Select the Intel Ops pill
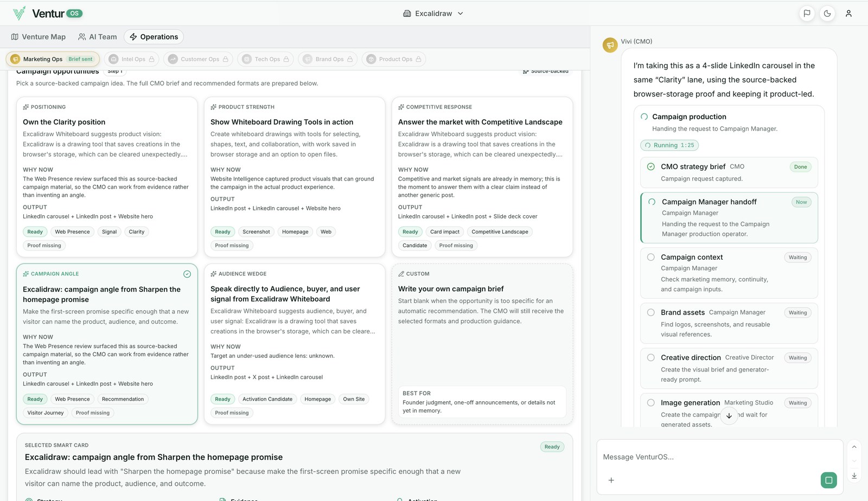 pos(131,59)
